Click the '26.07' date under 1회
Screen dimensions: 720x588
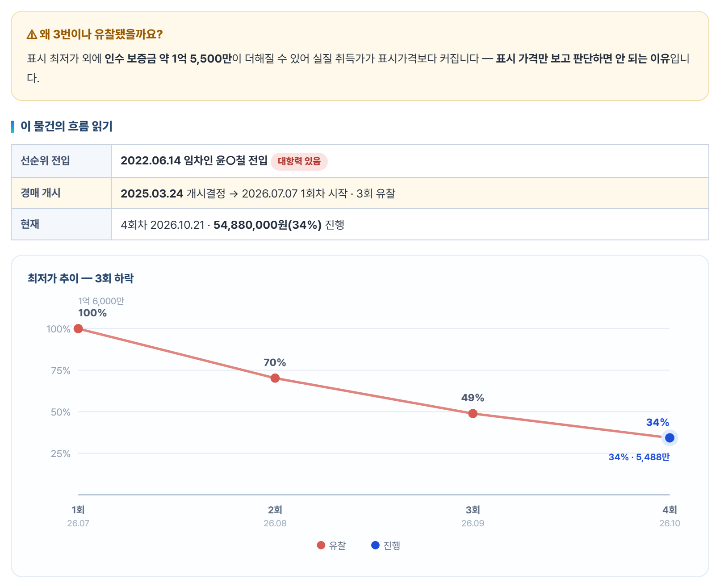pyautogui.click(x=78, y=523)
